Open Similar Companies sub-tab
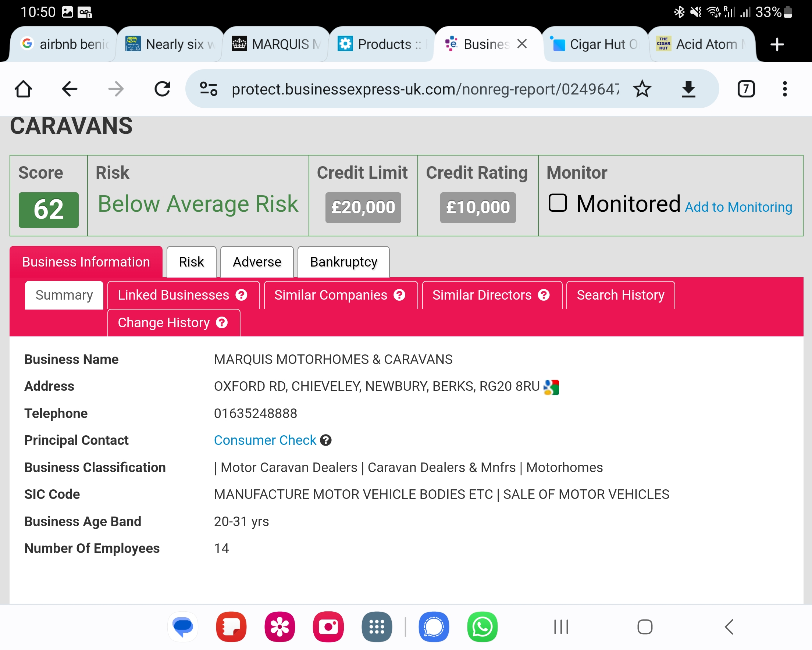The image size is (812, 650). [x=341, y=295]
